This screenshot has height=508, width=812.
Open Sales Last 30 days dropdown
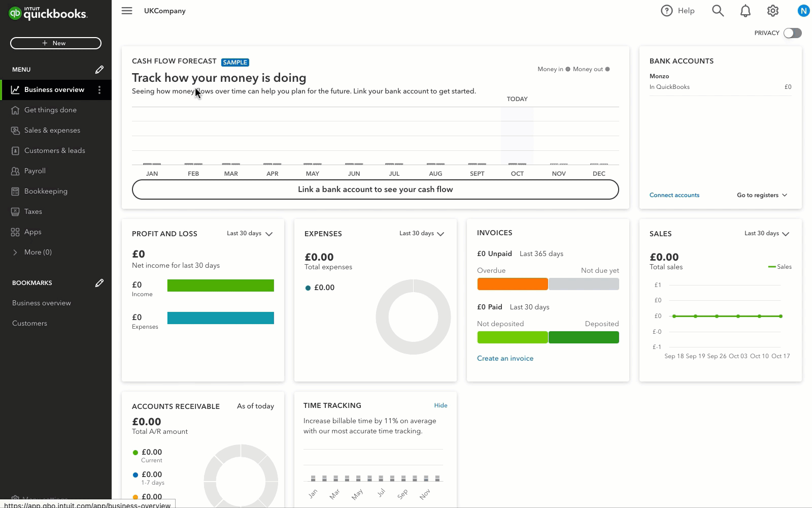[x=767, y=234]
